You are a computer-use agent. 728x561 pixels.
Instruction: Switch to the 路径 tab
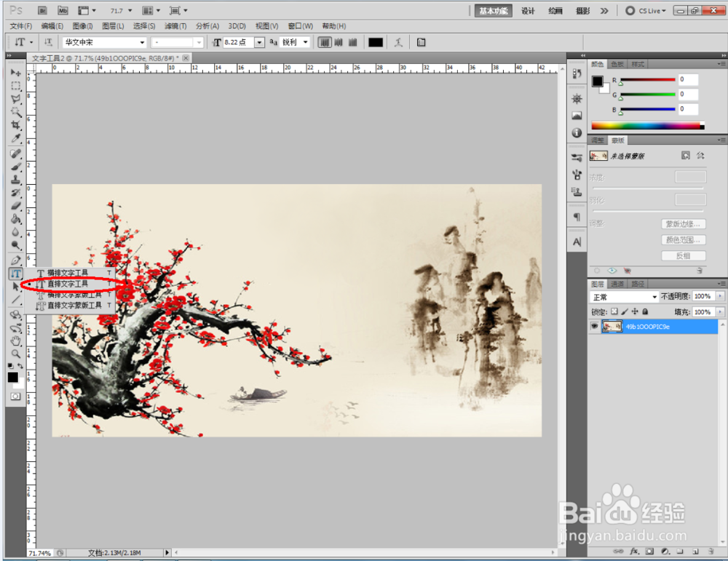(638, 284)
